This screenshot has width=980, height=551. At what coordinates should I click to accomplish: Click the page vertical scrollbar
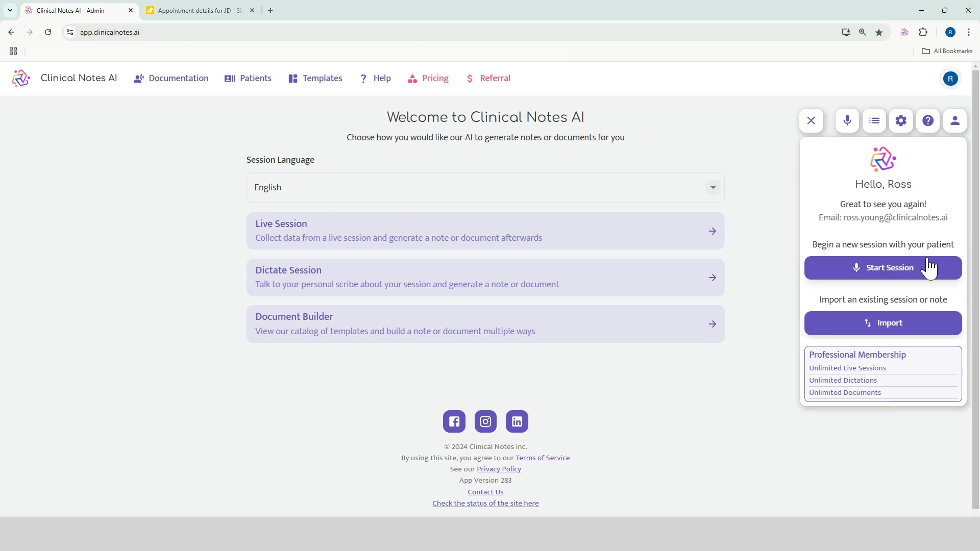click(976, 289)
